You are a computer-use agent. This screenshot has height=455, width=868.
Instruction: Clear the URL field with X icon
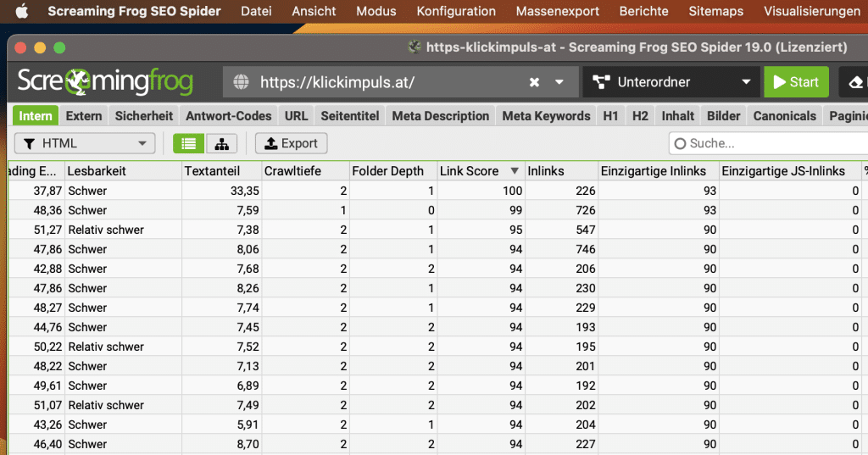pyautogui.click(x=534, y=82)
